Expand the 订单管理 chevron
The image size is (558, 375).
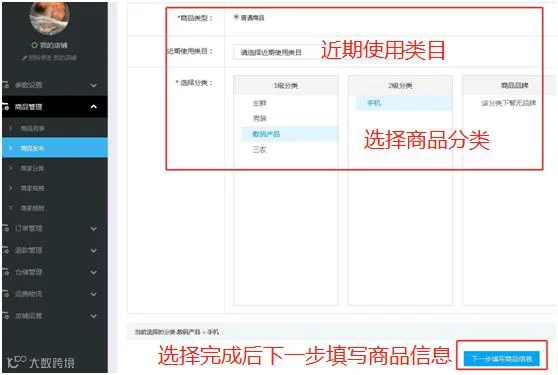[x=94, y=229]
